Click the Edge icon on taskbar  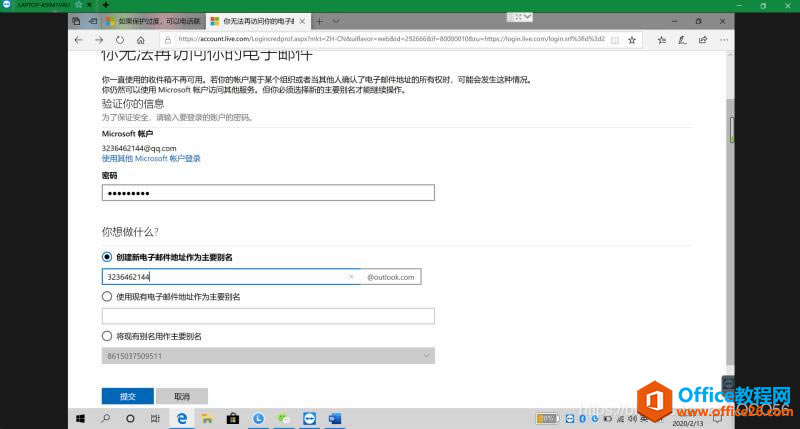coord(182,419)
